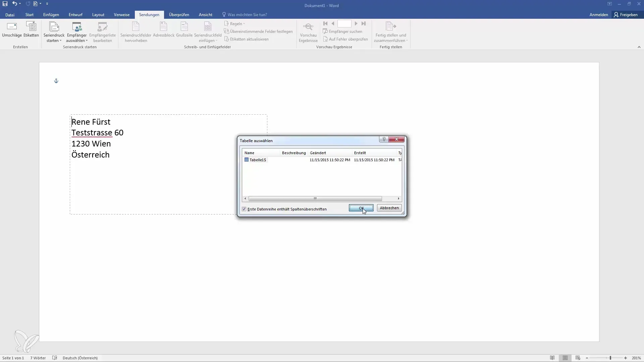The width and height of the screenshot is (644, 362).
Task: Click the 201% zoom level
Action: 636,358
